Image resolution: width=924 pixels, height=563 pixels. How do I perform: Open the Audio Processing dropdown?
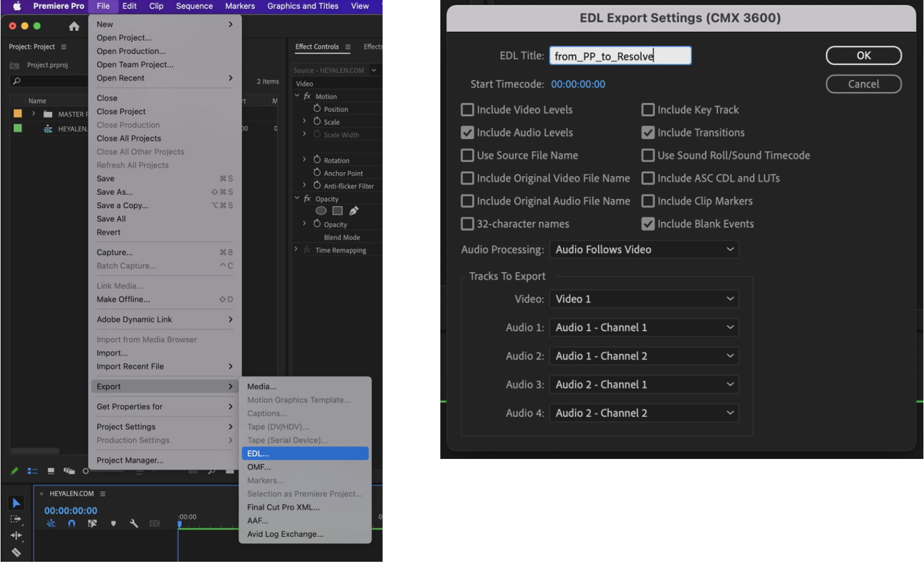pyautogui.click(x=644, y=250)
